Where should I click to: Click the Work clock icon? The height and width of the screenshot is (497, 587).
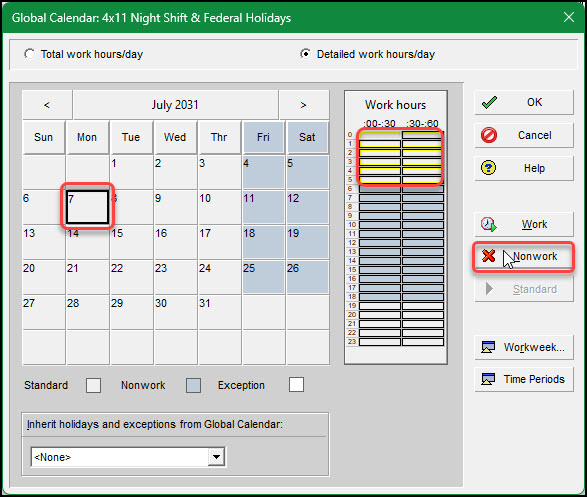pyautogui.click(x=489, y=224)
